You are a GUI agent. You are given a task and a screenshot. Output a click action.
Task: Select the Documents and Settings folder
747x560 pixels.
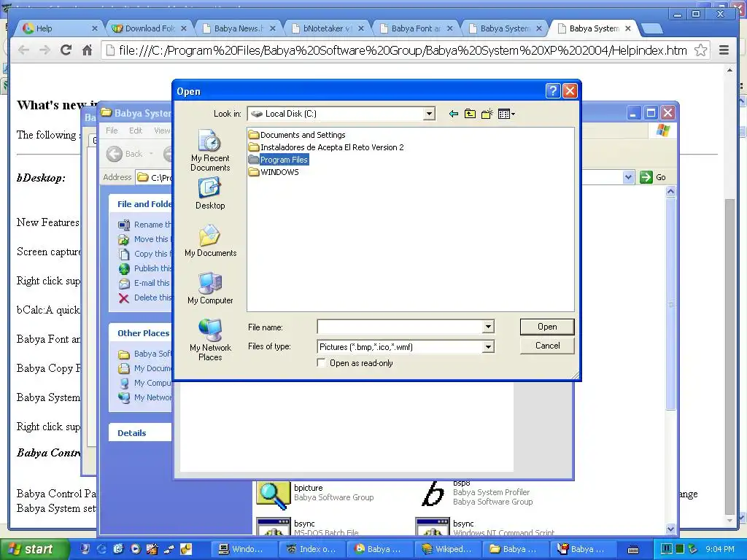(x=297, y=135)
